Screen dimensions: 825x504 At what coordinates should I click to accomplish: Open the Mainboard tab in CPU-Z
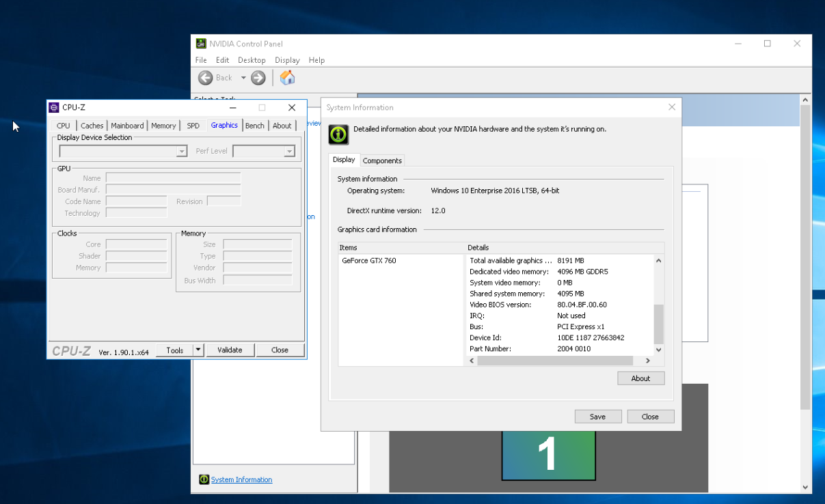(127, 126)
